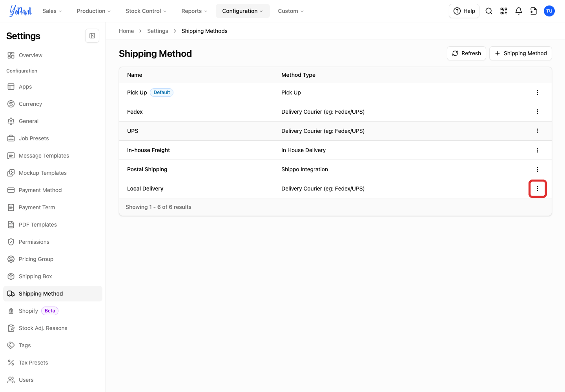Open actions menu for Postal Shipping row

(x=538, y=169)
